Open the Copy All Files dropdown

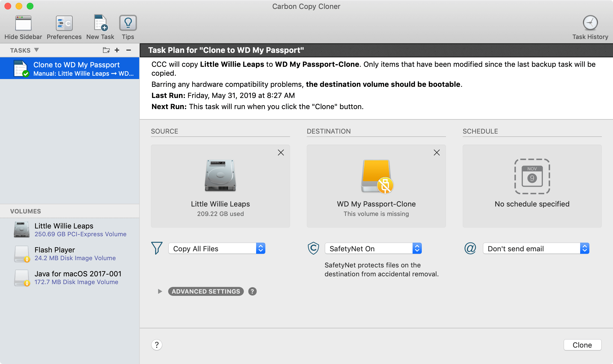tap(216, 248)
